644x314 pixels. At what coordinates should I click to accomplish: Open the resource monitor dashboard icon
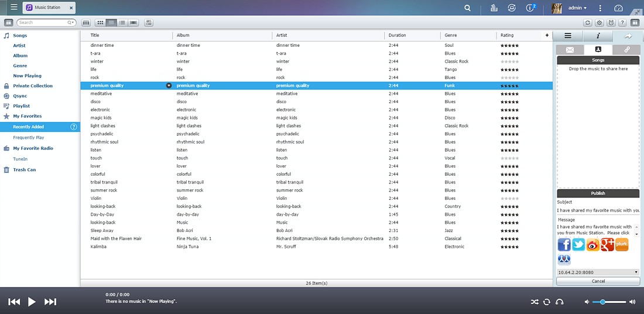tap(619, 8)
